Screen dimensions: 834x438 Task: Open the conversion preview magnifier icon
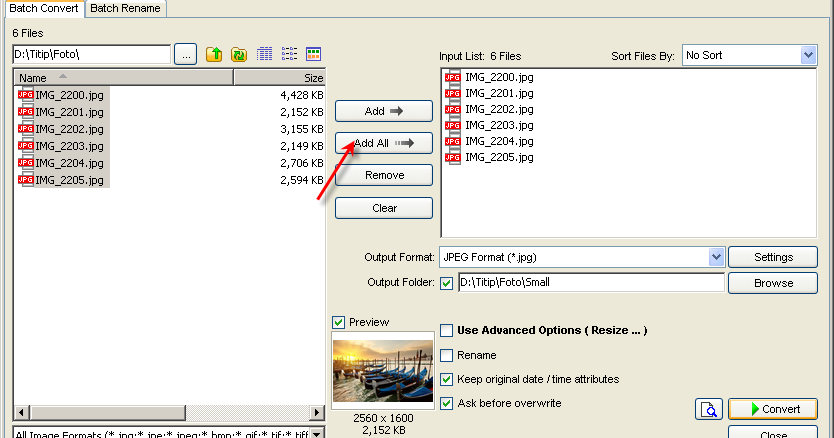tap(708, 409)
